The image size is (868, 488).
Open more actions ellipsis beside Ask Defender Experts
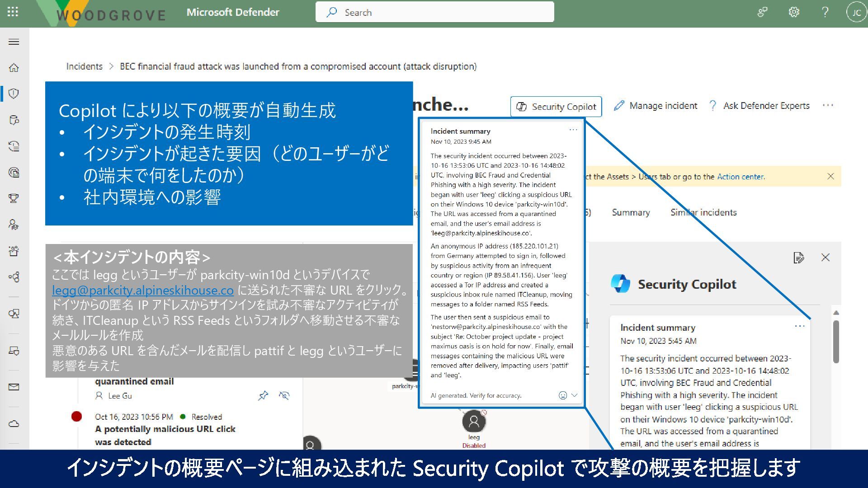(828, 105)
